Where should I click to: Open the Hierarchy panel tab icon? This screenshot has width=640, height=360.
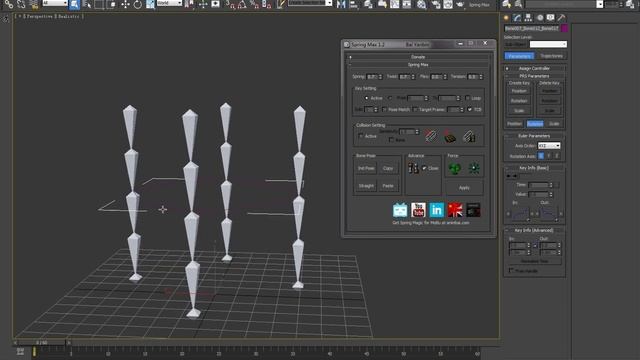(529, 18)
